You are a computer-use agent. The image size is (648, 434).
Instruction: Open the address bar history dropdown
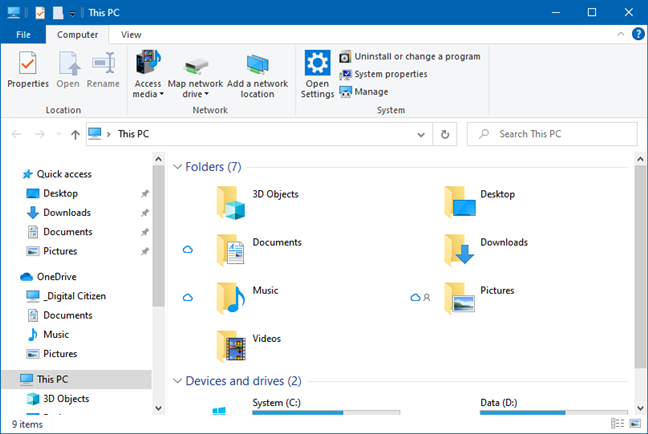pyautogui.click(x=421, y=134)
